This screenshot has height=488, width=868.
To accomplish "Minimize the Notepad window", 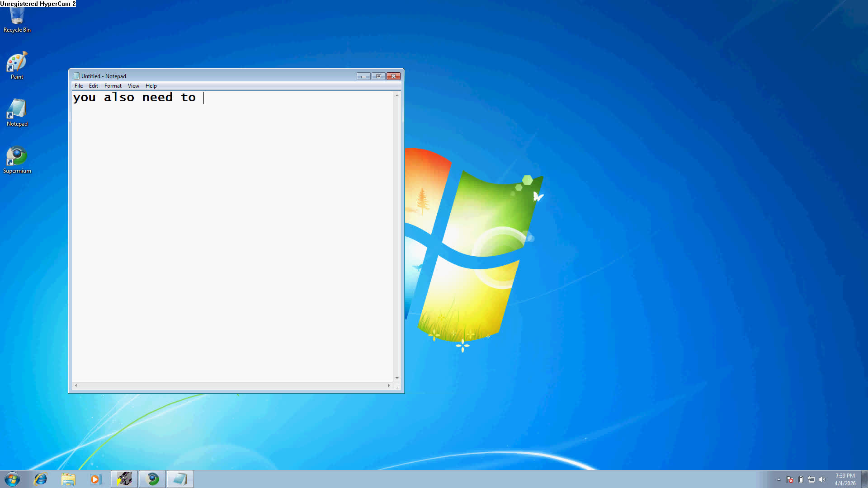I will pyautogui.click(x=363, y=76).
